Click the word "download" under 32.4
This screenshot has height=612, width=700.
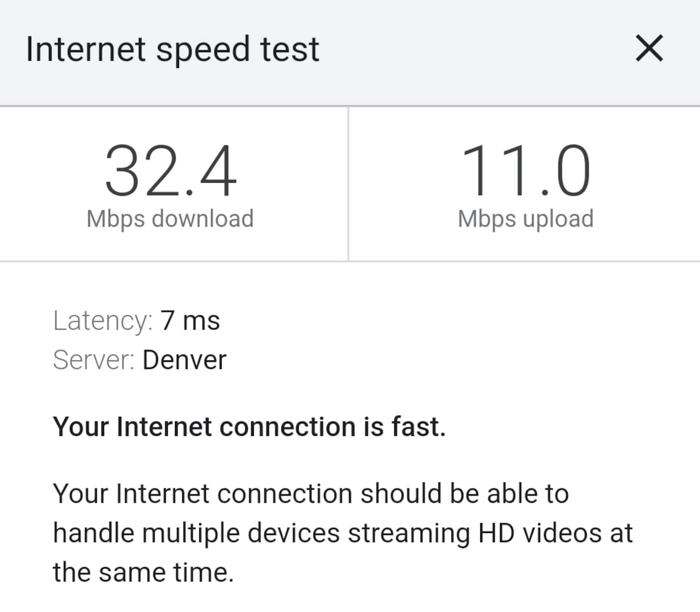[203, 219]
